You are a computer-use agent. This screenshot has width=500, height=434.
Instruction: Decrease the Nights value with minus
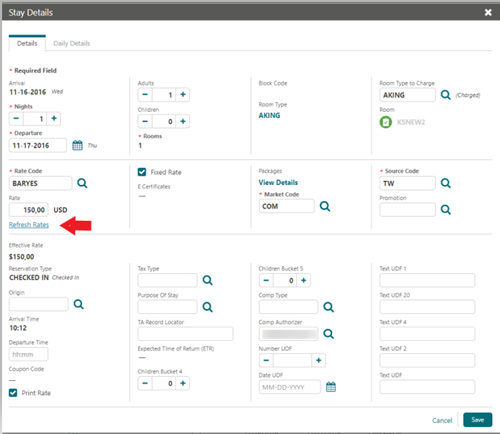[x=16, y=118]
